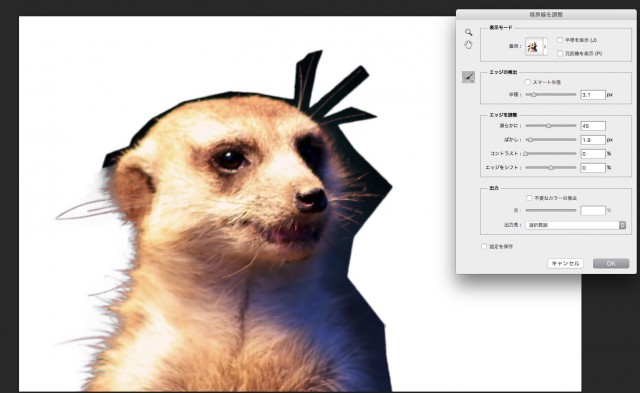Toggle the Show Original (P) checkbox
This screenshot has height=393, width=640.
(x=560, y=53)
